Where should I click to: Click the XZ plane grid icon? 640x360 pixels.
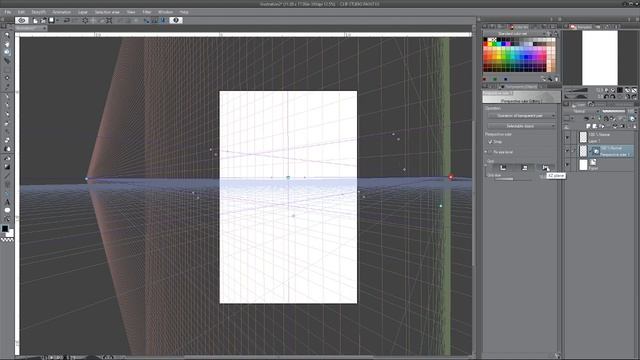point(545,168)
